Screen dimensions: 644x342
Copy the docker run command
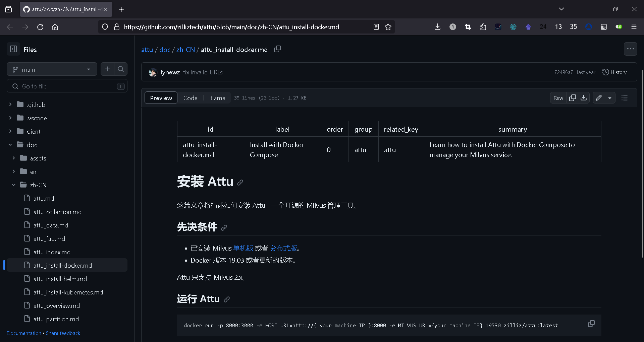[591, 324]
